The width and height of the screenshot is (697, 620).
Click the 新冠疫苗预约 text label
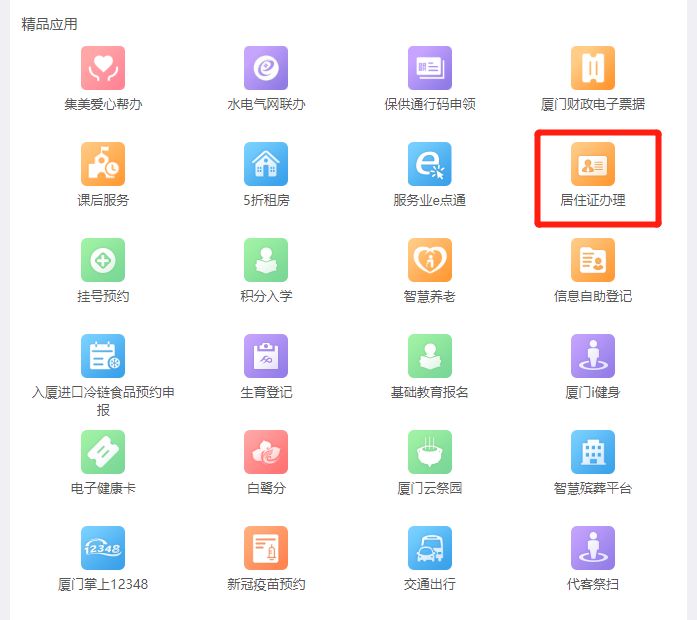coord(266,584)
